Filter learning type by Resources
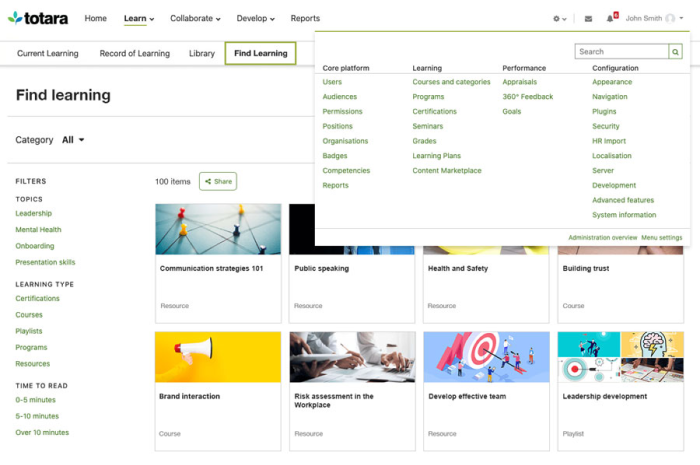The width and height of the screenshot is (700, 465). click(x=33, y=364)
